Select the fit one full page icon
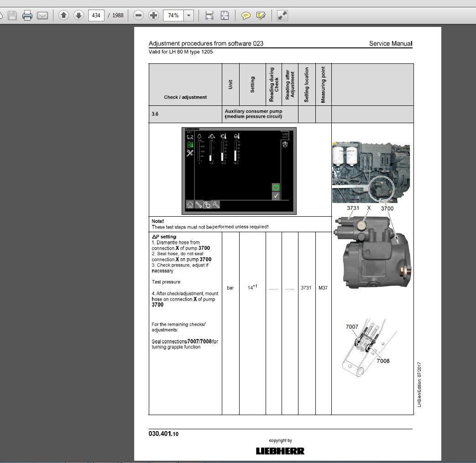476x463 pixels. tap(225, 16)
